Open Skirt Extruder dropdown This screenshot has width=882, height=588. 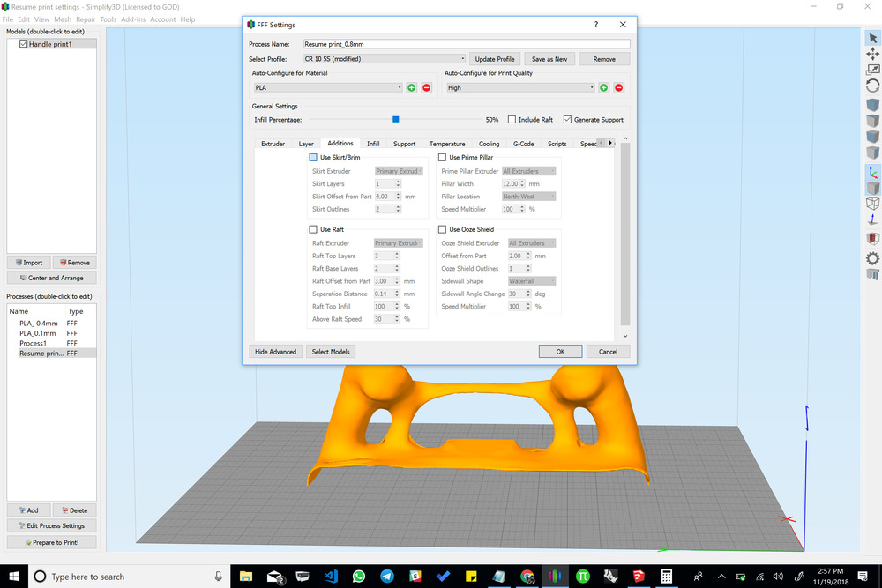(399, 171)
